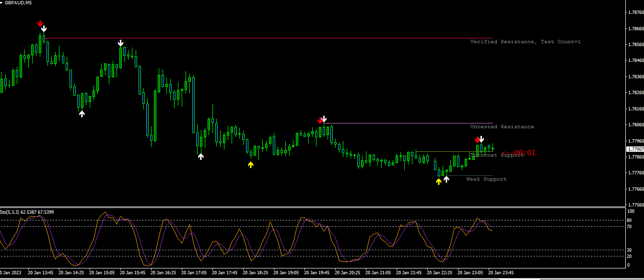Click the 20 Jan 21:05 time label
The width and height of the screenshot is (644, 280).
[x=378, y=272]
